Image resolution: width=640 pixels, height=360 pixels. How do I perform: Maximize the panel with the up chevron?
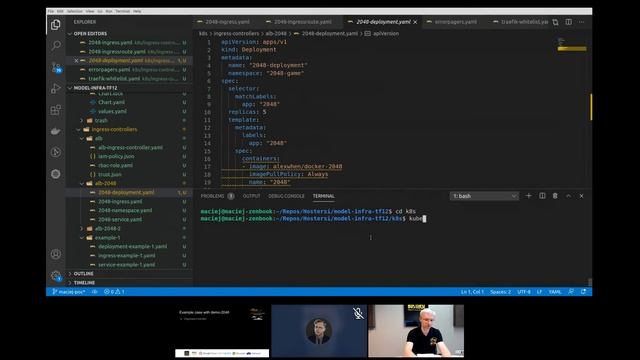(x=569, y=196)
